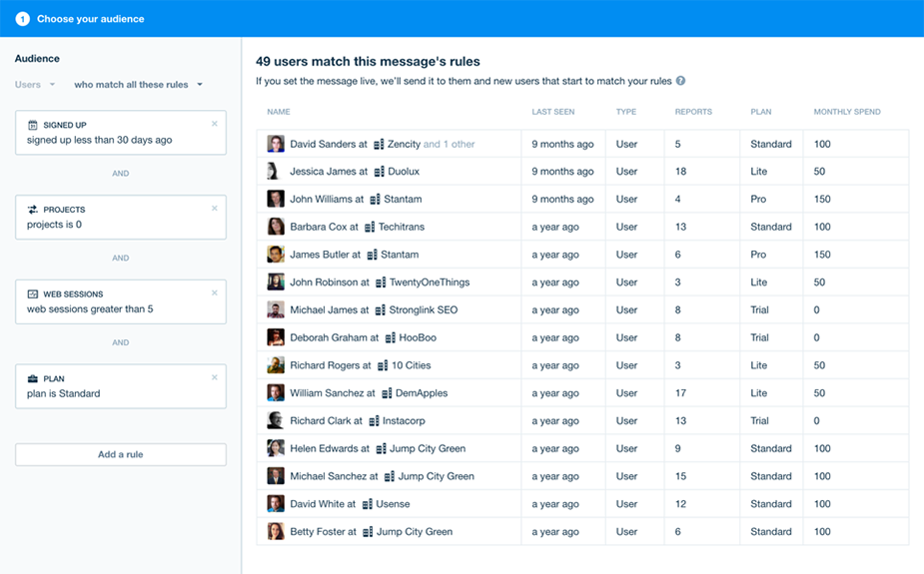Click the Web Sessions chart icon
Screen dimensions: 924x574
33,293
